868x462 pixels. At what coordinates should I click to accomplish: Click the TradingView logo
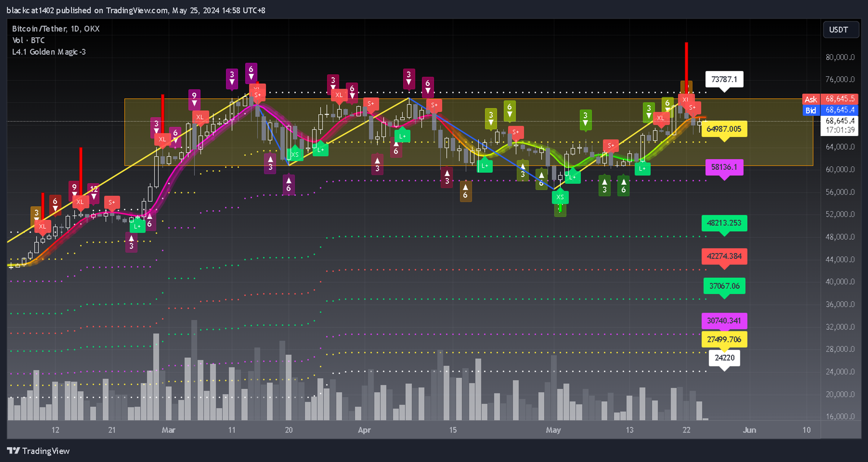point(38,451)
